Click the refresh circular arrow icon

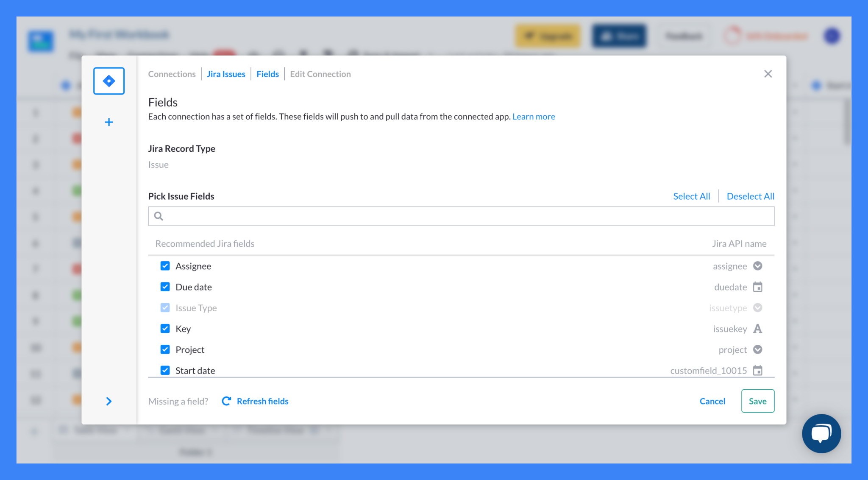coord(226,401)
